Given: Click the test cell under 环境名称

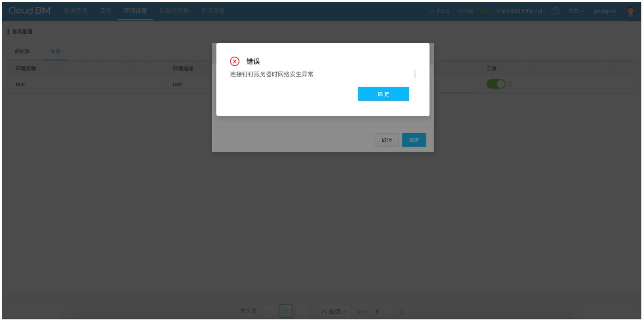Looking at the screenshot, I should [x=20, y=84].
